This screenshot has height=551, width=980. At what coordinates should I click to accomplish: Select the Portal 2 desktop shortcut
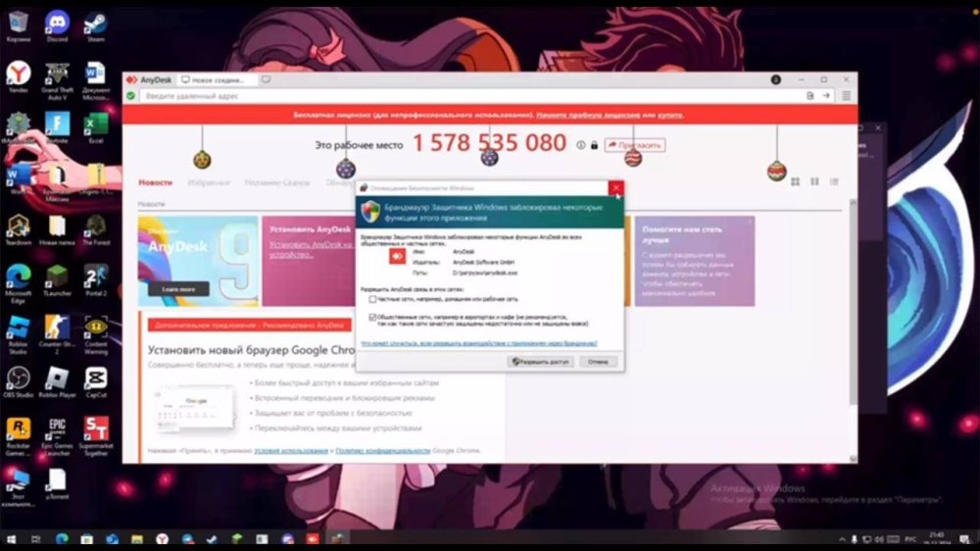click(x=96, y=280)
